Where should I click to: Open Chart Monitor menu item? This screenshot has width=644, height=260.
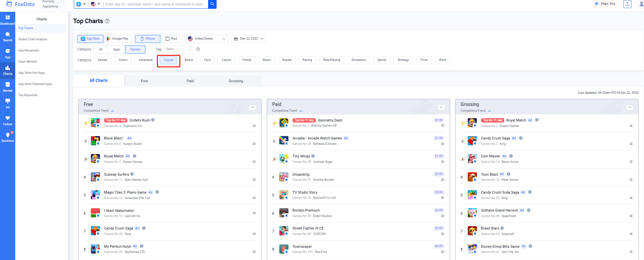point(28,62)
